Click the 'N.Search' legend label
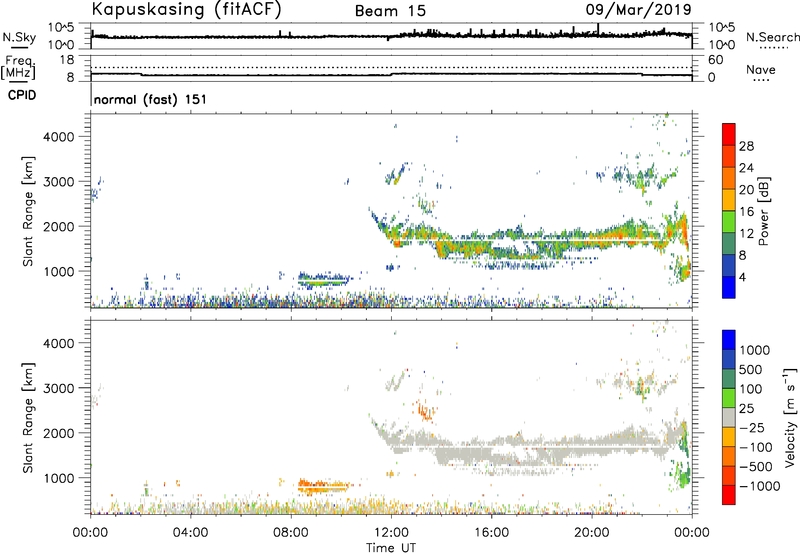The width and height of the screenshot is (800, 554). click(772, 37)
